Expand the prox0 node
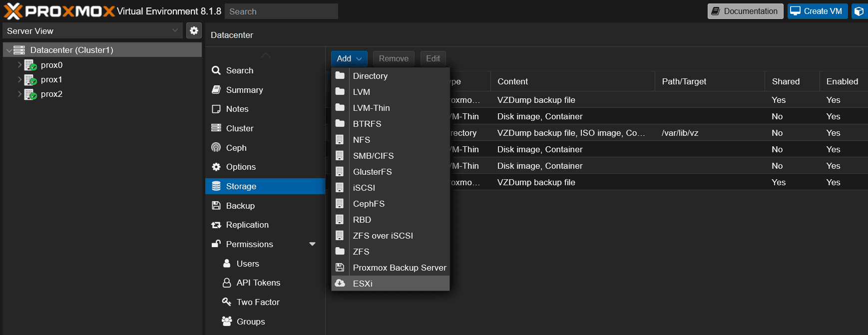Screen dimensions: 868x335 pyautogui.click(x=19, y=65)
